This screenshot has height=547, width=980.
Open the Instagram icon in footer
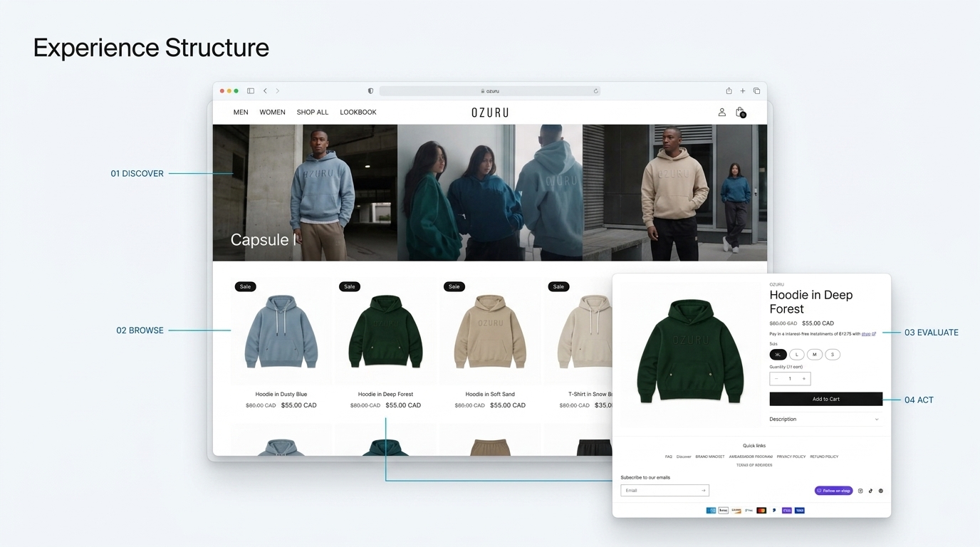[x=860, y=491]
